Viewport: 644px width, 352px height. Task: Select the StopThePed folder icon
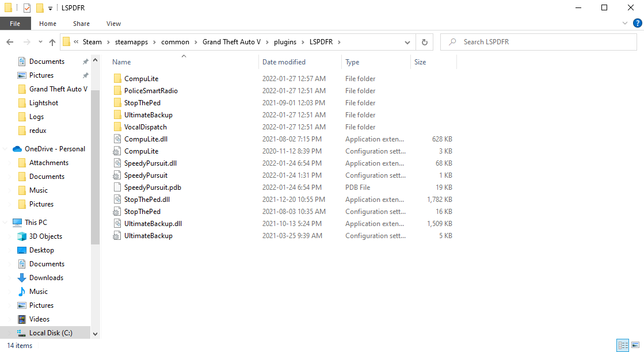(117, 102)
